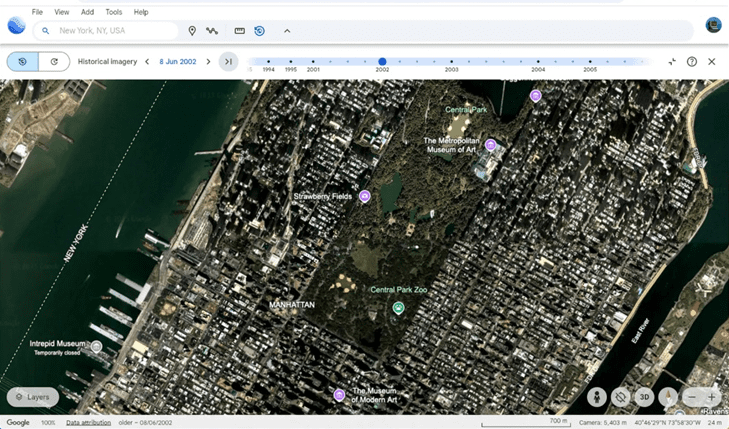This screenshot has height=429, width=729.
Task: Open the Layers panel
Action: pos(32,397)
